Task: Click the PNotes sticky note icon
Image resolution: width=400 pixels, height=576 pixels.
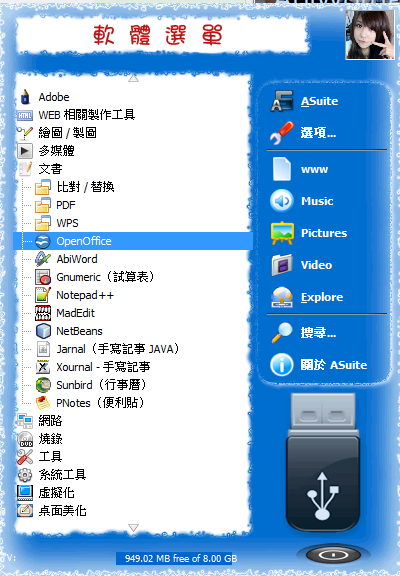Action: click(43, 403)
